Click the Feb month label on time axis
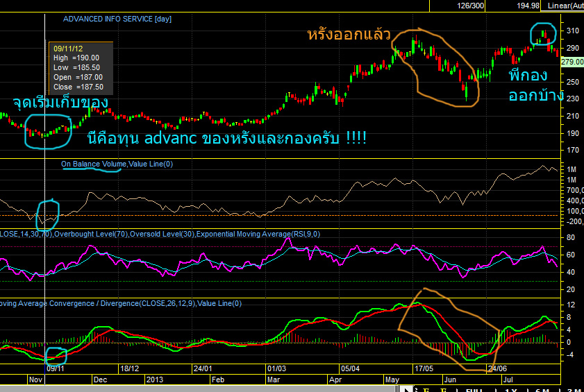 coord(217,380)
